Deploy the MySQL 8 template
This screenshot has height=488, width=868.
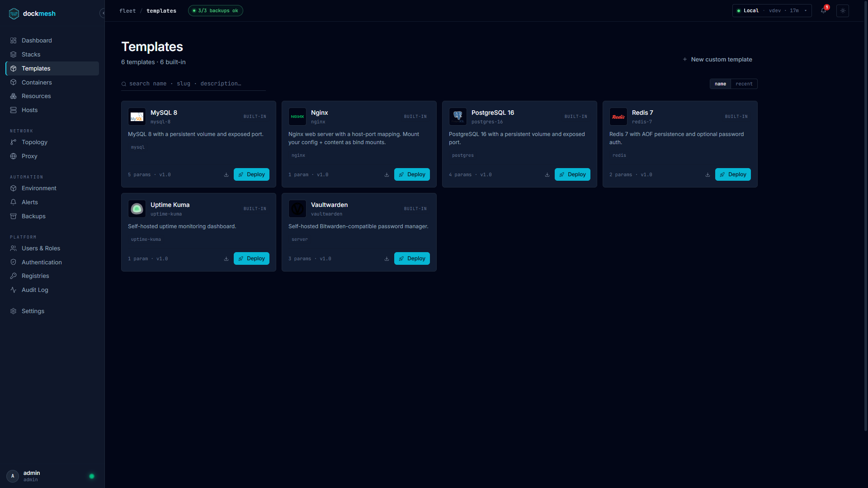click(251, 175)
